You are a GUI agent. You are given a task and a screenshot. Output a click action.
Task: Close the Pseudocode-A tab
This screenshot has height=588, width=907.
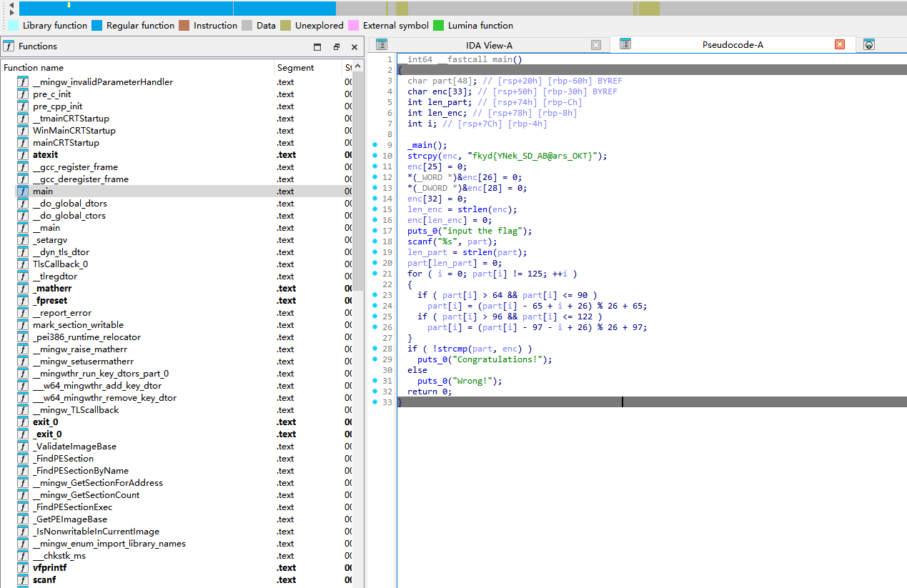pos(840,44)
